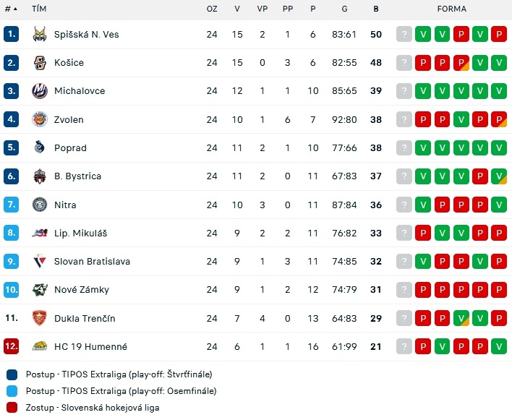Click Michalovce's most recent V form badge

pyautogui.click(x=423, y=90)
